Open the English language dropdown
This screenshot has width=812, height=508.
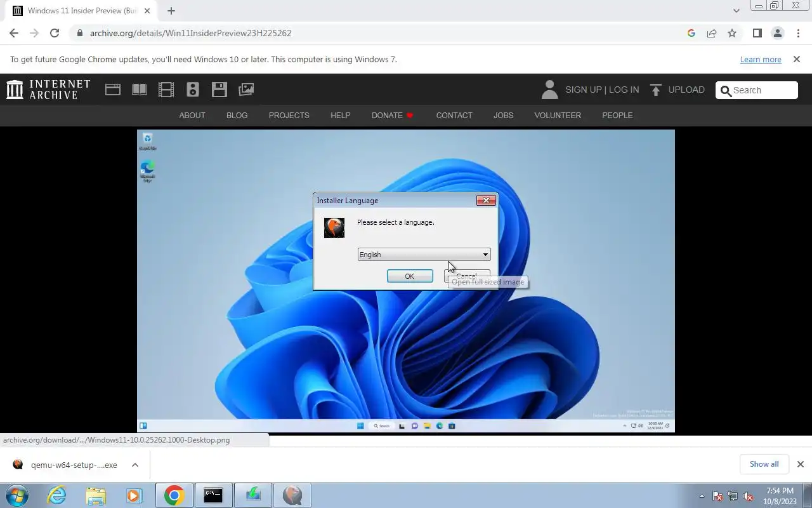(x=424, y=255)
